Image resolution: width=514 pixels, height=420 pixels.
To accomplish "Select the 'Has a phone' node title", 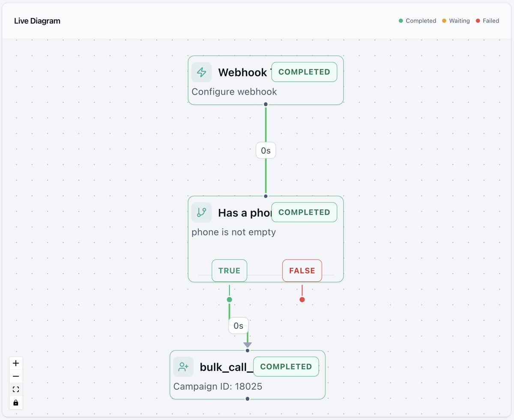I will [x=245, y=213].
